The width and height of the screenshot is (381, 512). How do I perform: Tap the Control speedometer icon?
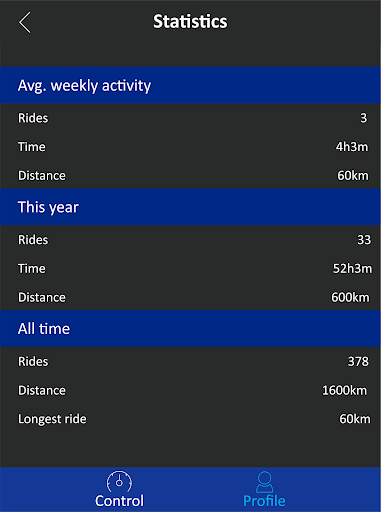tap(119, 481)
